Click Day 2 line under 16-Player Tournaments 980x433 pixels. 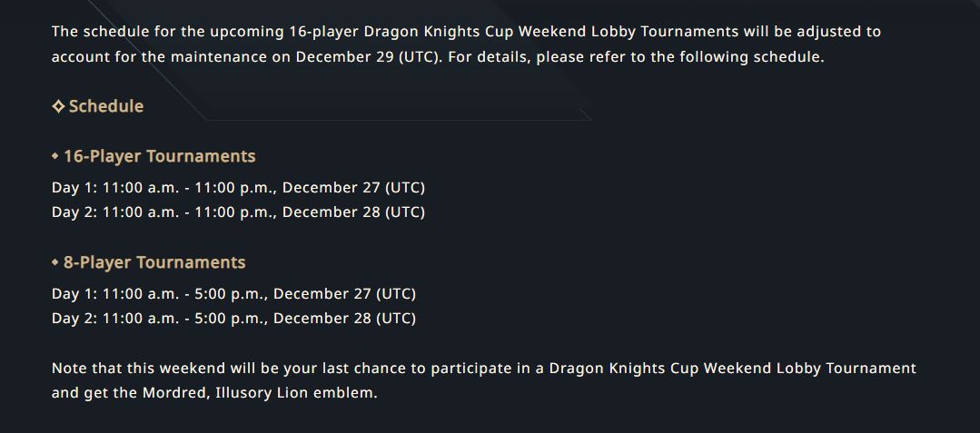[238, 212]
